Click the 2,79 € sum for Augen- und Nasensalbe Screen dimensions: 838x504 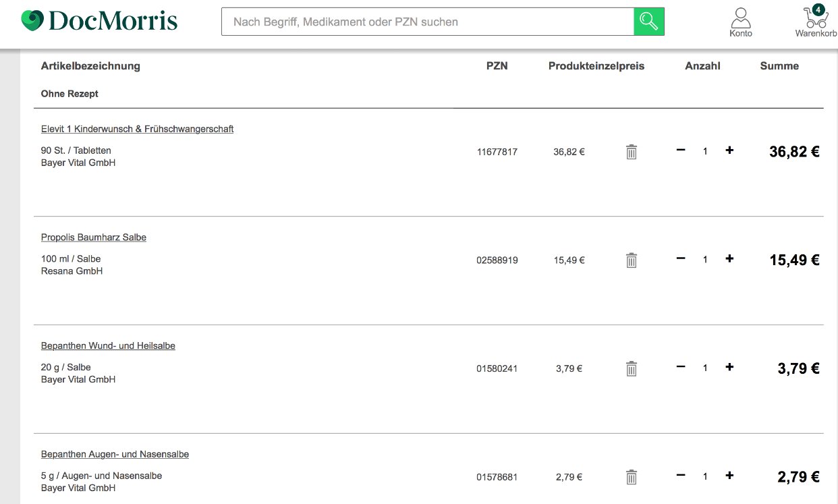point(799,477)
